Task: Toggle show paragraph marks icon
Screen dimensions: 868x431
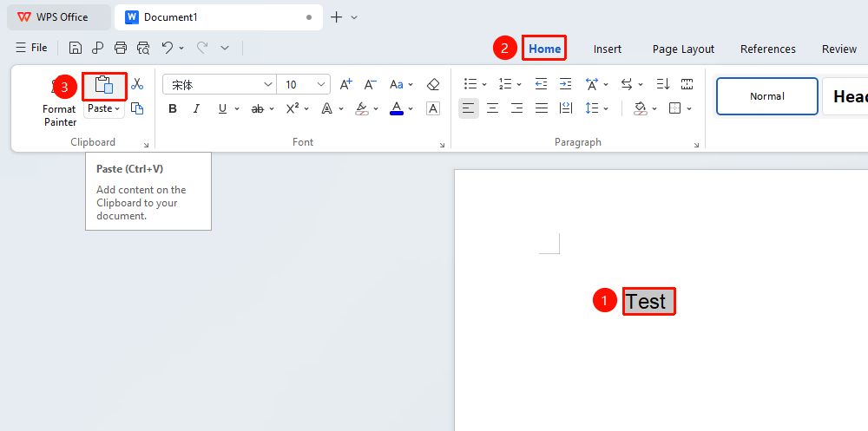Action: [687, 84]
